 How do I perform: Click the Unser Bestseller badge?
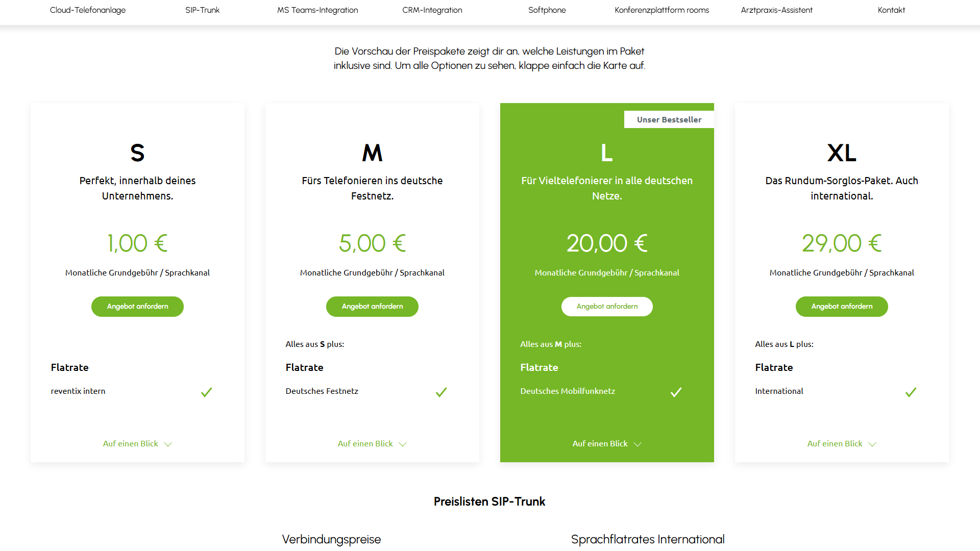point(669,119)
